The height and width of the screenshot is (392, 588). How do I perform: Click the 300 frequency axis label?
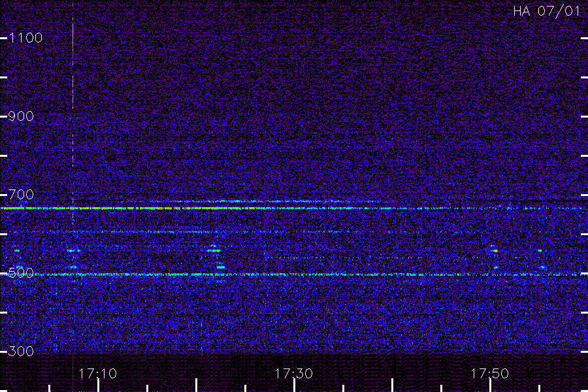pos(21,351)
